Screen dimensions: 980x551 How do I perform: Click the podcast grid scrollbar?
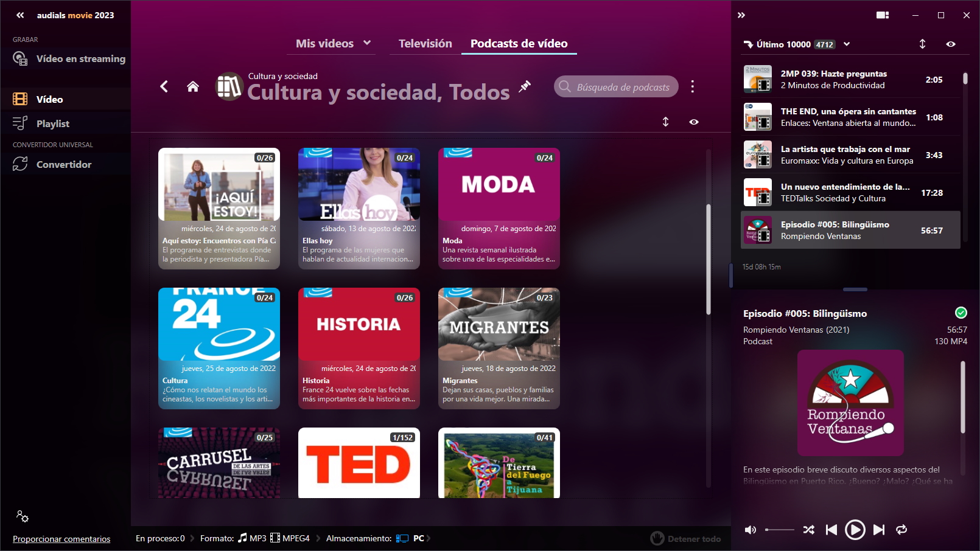[709, 260]
